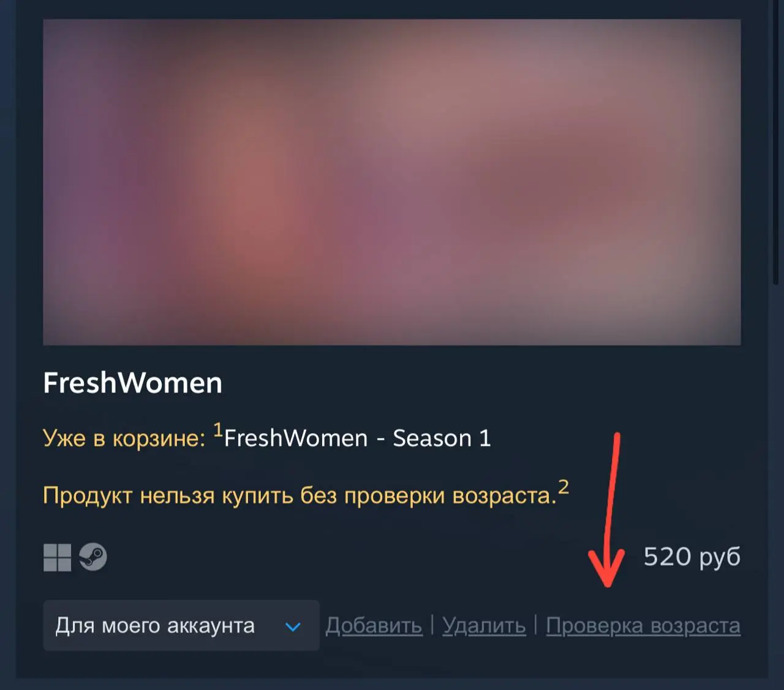
Task: Click footnote marker 1 before Season 1
Action: 217,430
